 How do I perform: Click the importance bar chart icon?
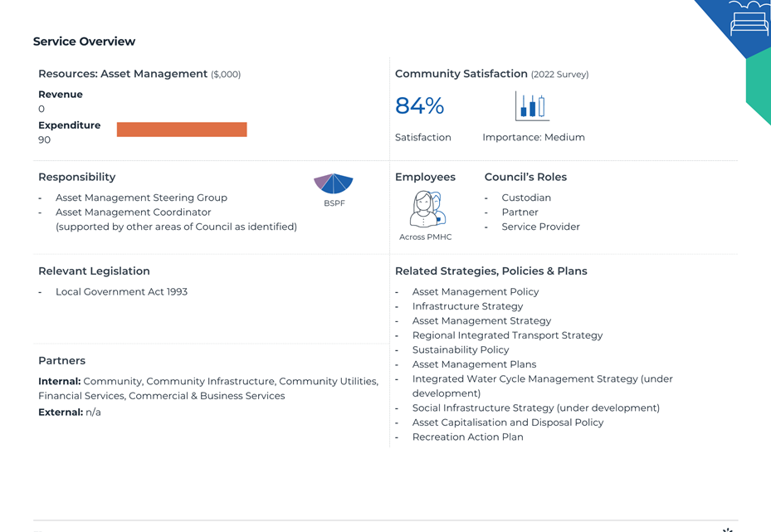[532, 105]
